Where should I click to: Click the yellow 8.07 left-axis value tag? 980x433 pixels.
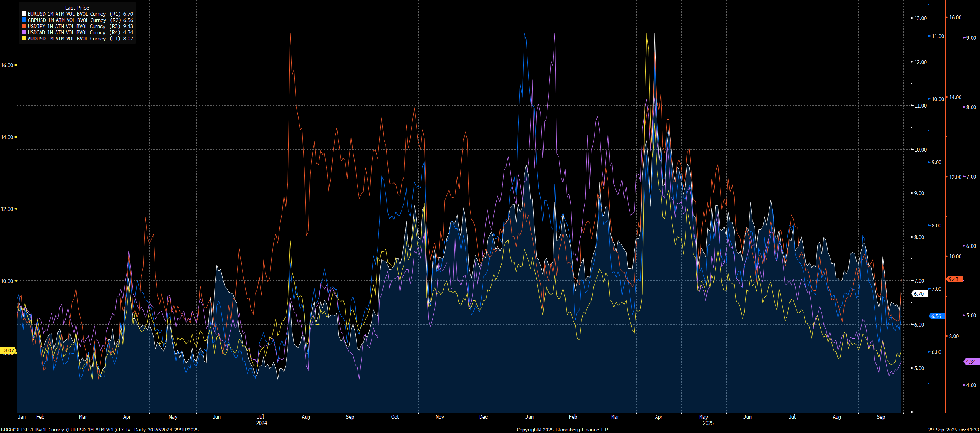click(x=8, y=350)
